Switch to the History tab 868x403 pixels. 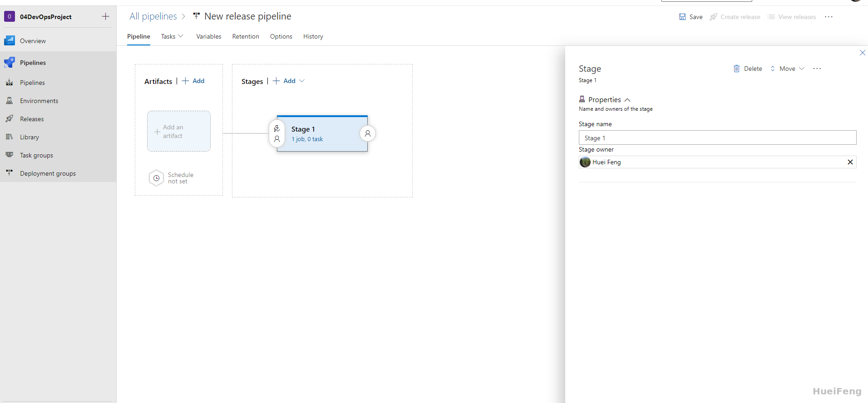click(313, 36)
